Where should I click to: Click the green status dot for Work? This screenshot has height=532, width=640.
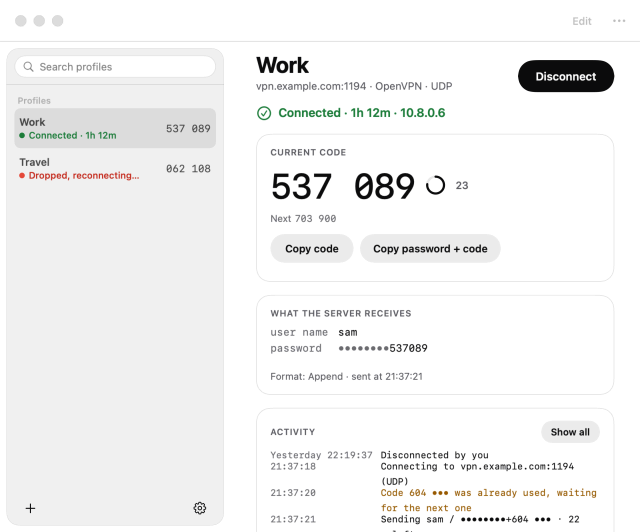pyautogui.click(x=22, y=136)
